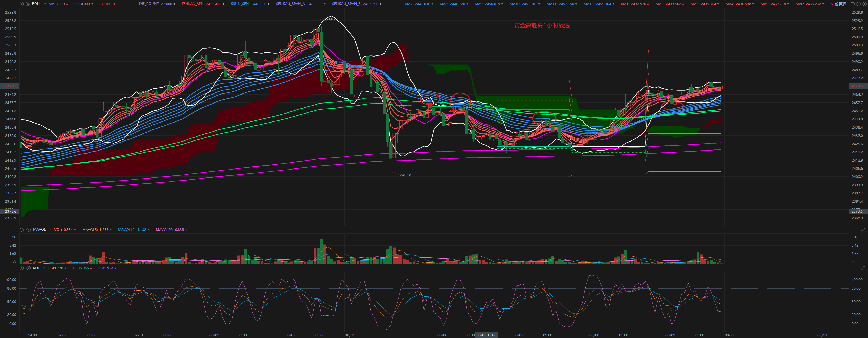Viewport: 868px width, 338px height.
Task: Zoom in chart with plus icon
Action: click(x=864, y=4)
